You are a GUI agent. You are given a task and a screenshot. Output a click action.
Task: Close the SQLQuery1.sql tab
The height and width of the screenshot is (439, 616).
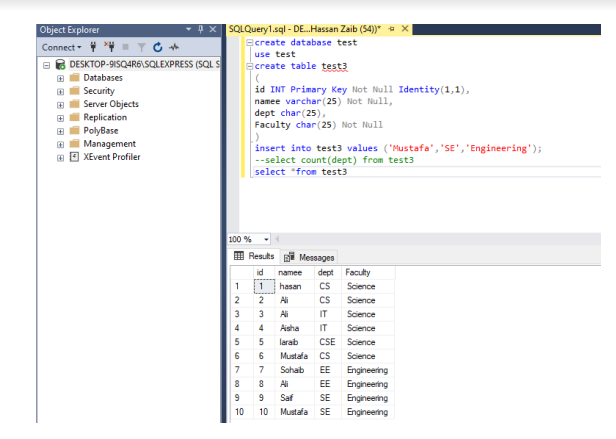405,29
